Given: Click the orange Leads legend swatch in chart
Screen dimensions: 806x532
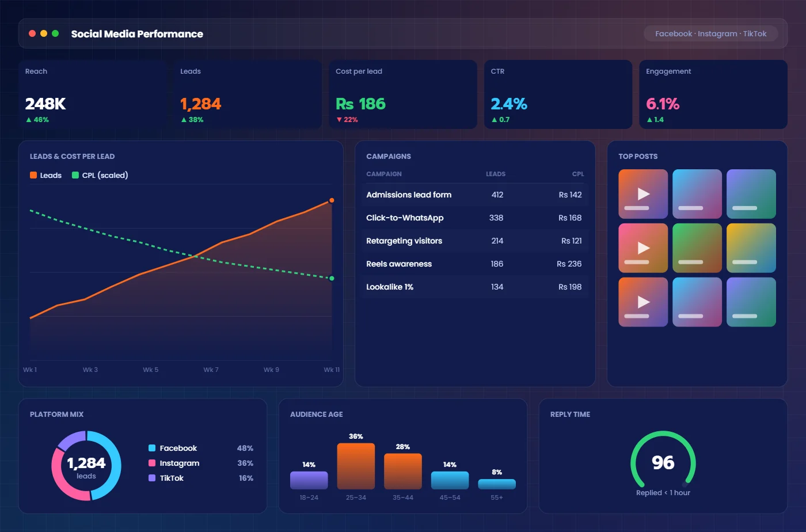Looking at the screenshot, I should coord(33,175).
